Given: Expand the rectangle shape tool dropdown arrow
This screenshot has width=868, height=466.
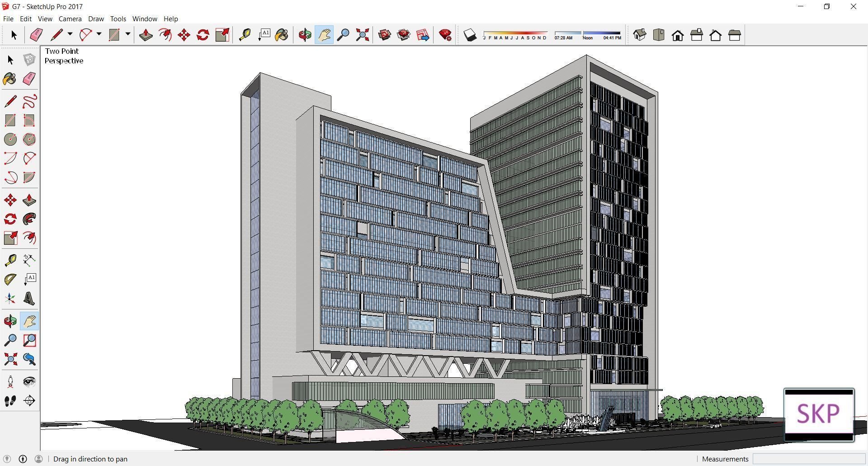Looking at the screenshot, I should [x=128, y=34].
